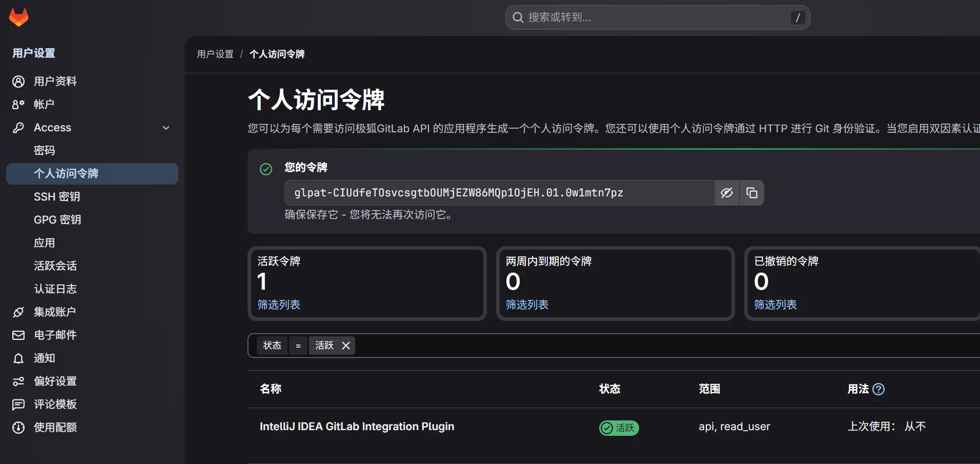Click the GitLab fox logo
This screenshot has width=980, height=464.
(19, 17)
